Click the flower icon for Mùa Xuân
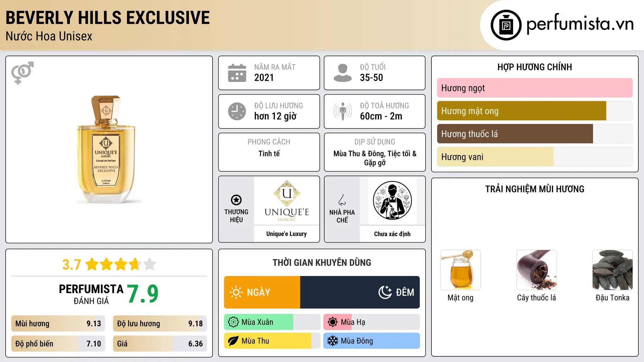The image size is (644, 362). [233, 322]
